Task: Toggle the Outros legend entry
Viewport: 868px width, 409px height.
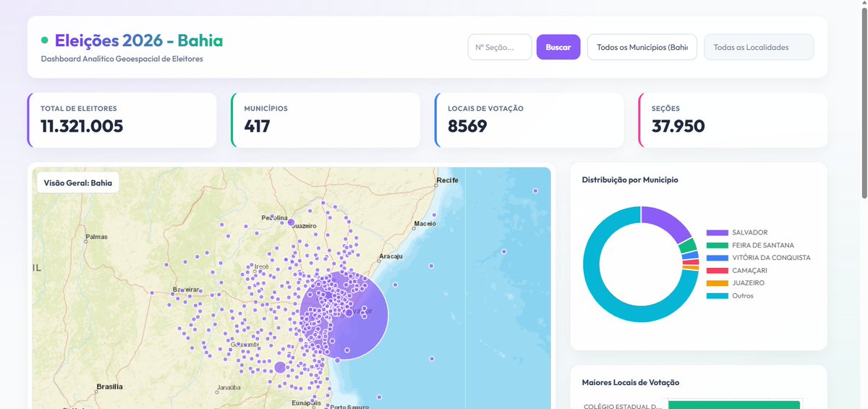Action: [729, 296]
